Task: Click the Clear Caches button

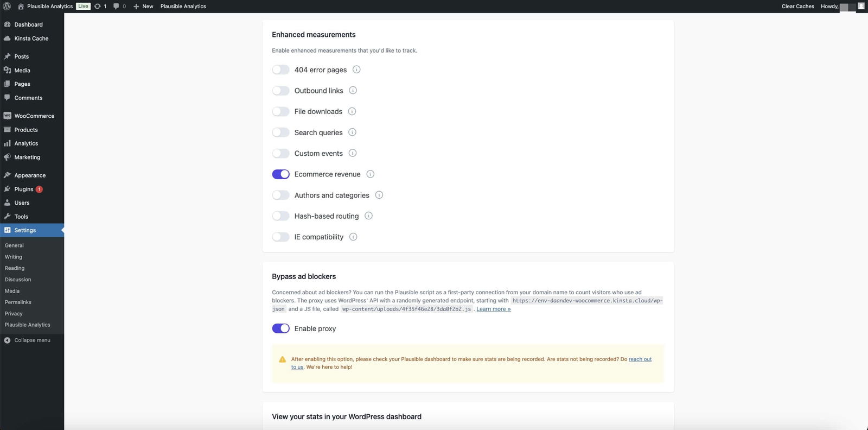Action: (x=797, y=7)
